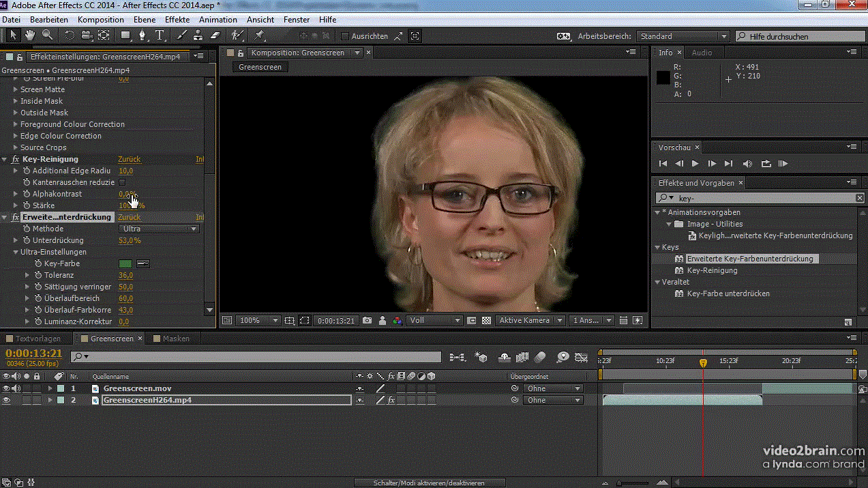Viewport: 868px width, 488px height.
Task: Expand Foreground Colour Correction group
Action: coord(16,124)
